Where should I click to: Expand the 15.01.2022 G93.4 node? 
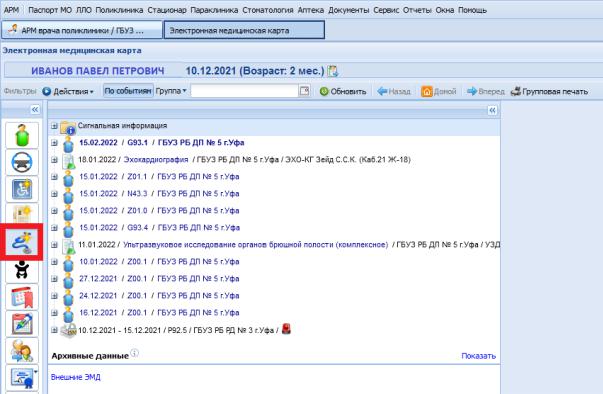click(54, 228)
